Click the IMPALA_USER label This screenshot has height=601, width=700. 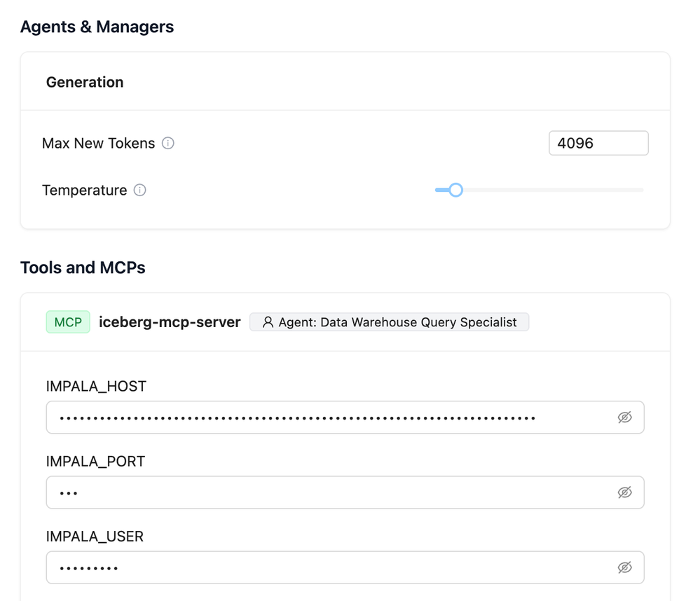[x=95, y=536]
